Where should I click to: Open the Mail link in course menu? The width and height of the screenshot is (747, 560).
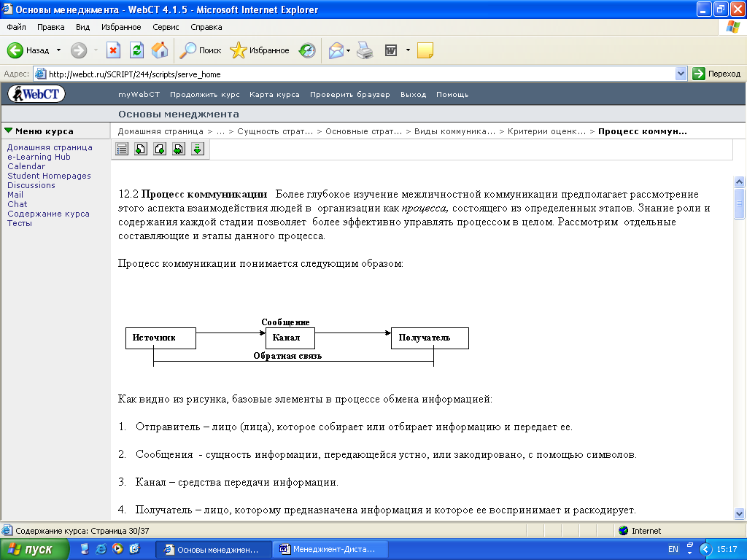[15, 194]
